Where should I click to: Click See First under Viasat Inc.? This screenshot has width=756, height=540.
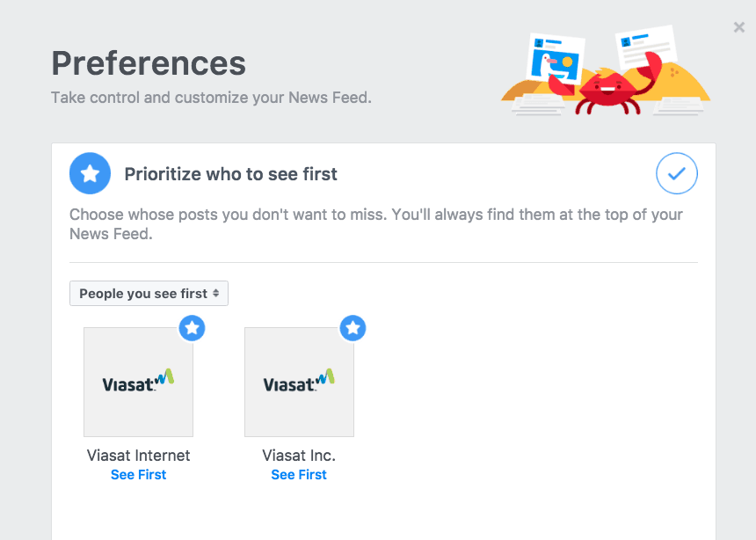pyautogui.click(x=299, y=475)
